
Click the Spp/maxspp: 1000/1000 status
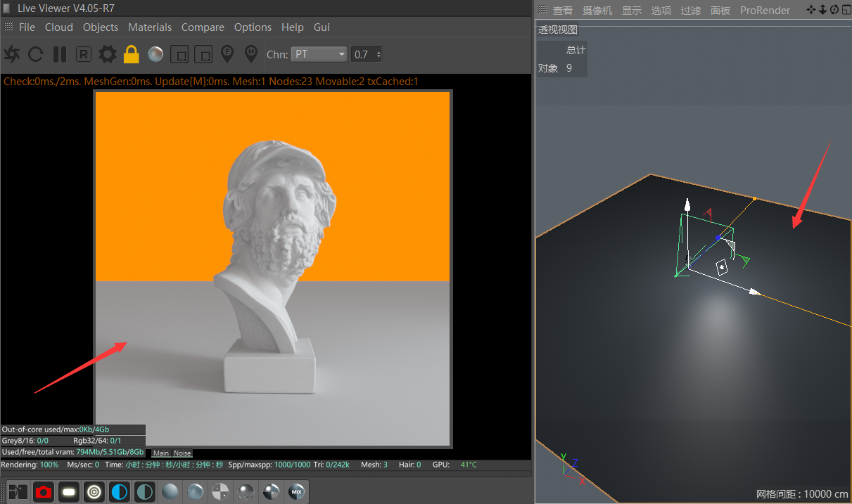(269, 465)
